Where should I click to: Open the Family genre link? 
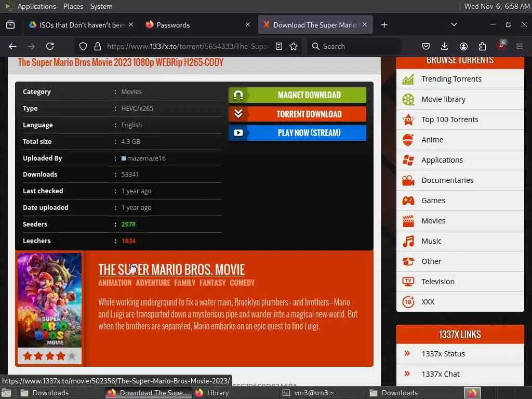coord(185,283)
